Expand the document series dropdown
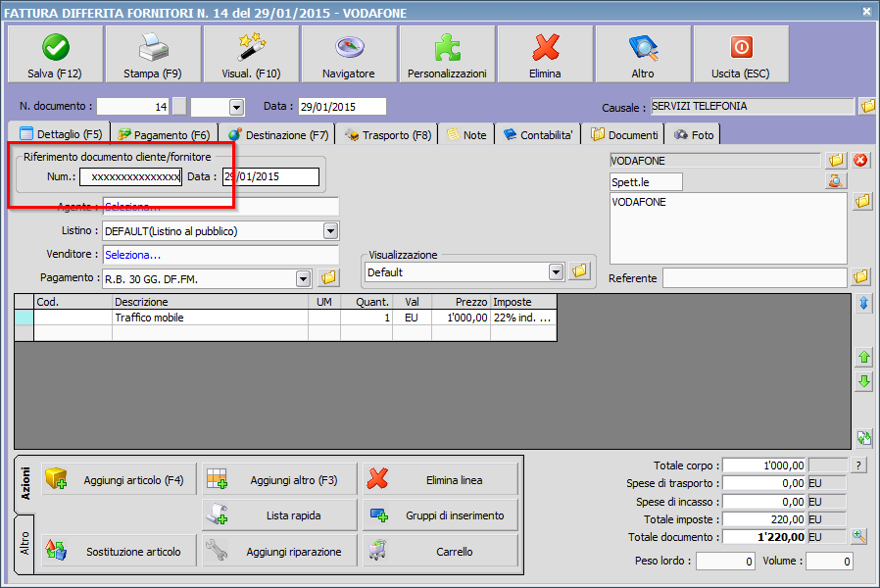Screen dimensions: 880x588 coord(236,107)
